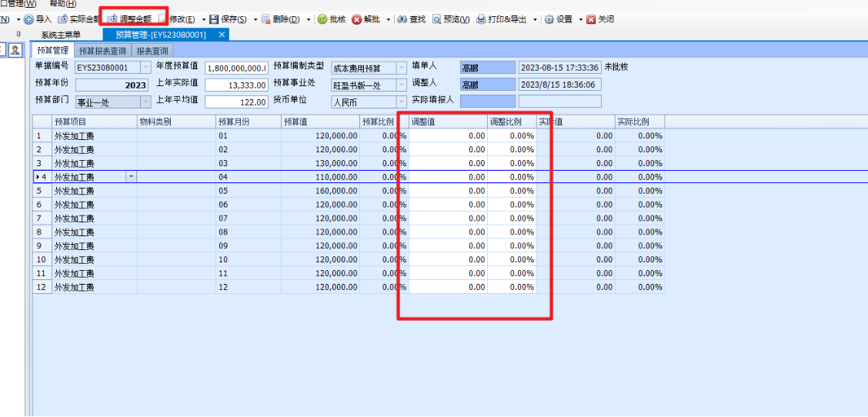Click the 预览(V) preview toolbar button
This screenshot has height=417, width=868.
pyautogui.click(x=451, y=19)
